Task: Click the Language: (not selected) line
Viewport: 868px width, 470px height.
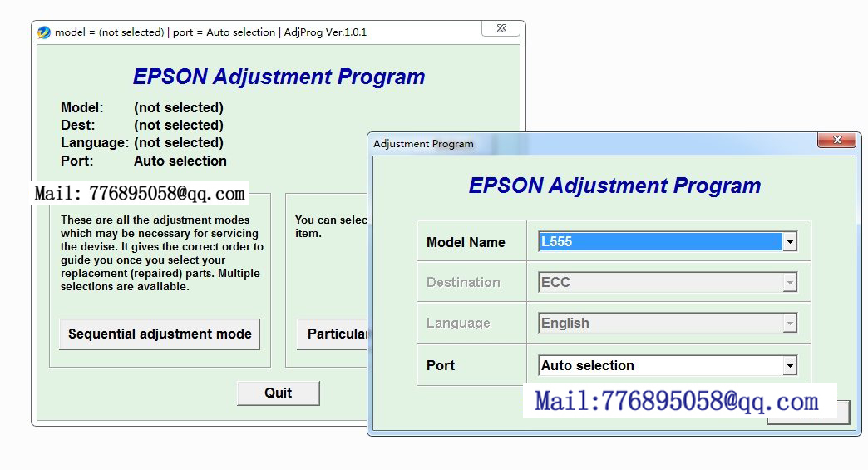Action: click(x=141, y=143)
